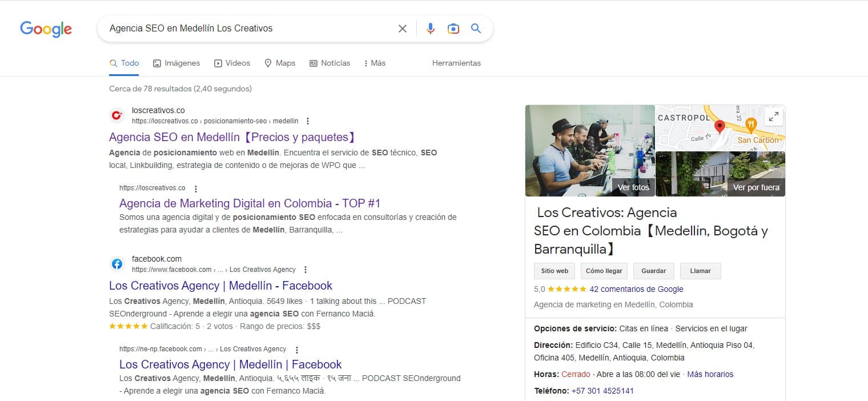
Task: Open the Noticias results tab
Action: (330, 63)
